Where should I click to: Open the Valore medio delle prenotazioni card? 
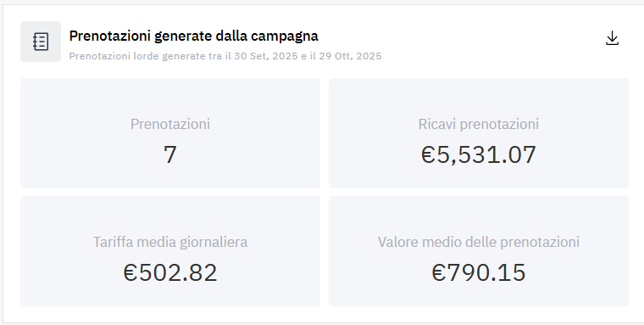click(479, 251)
